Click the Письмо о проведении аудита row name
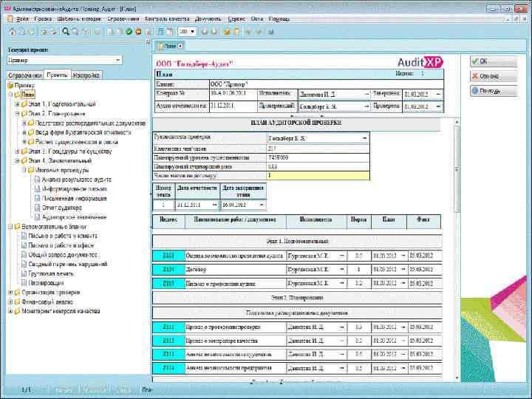Image resolution: width=532 pixels, height=399 pixels. click(220, 284)
